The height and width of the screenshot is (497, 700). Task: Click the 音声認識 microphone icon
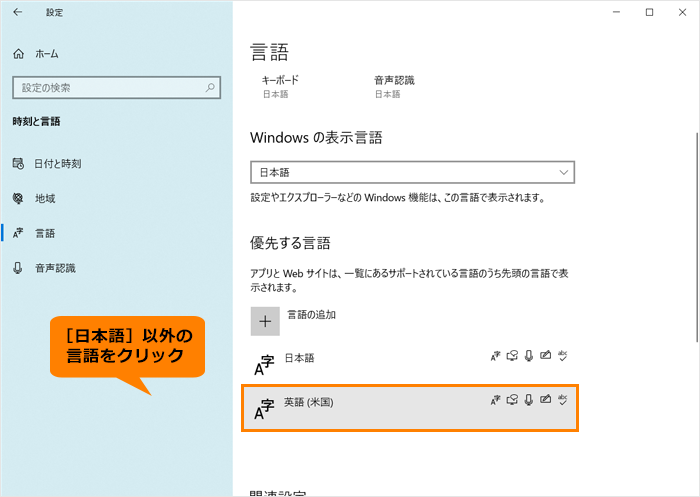click(18, 268)
